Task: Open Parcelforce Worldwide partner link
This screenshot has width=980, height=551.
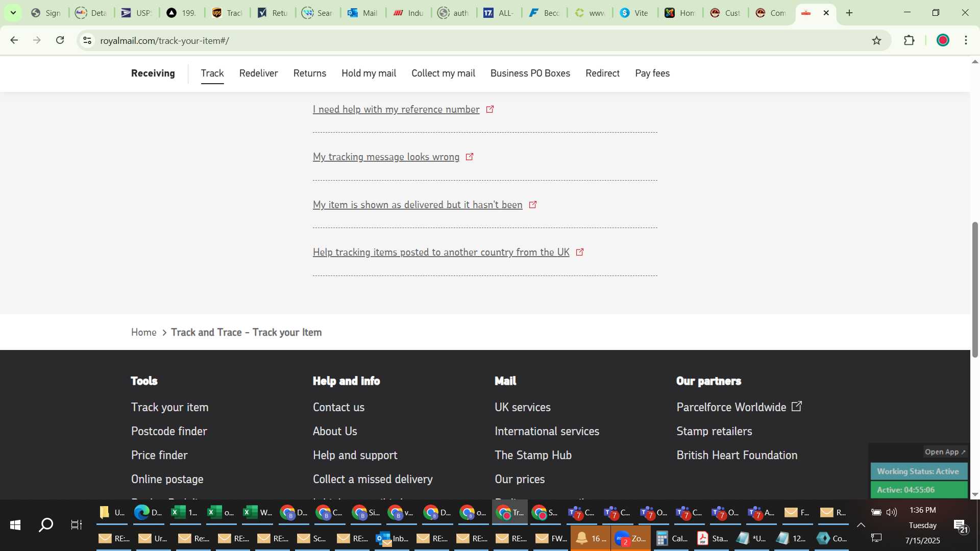Action: click(x=739, y=407)
